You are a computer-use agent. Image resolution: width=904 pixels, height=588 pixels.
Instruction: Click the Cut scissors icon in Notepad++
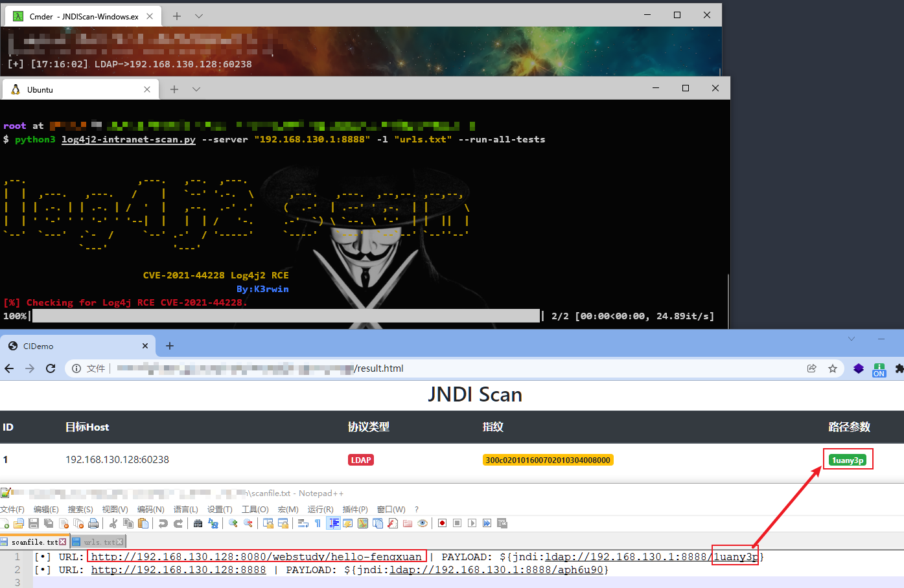pyautogui.click(x=113, y=523)
